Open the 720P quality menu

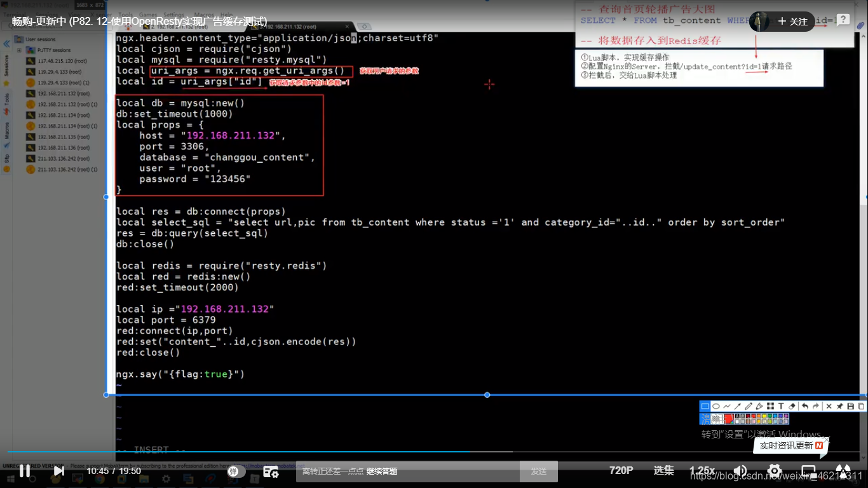[621, 471]
